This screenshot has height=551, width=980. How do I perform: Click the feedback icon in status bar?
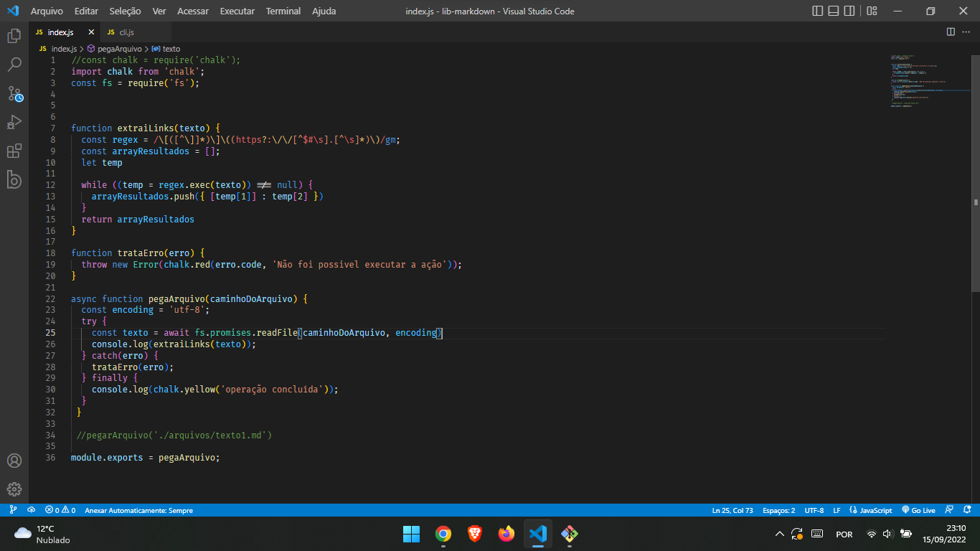tap(948, 510)
